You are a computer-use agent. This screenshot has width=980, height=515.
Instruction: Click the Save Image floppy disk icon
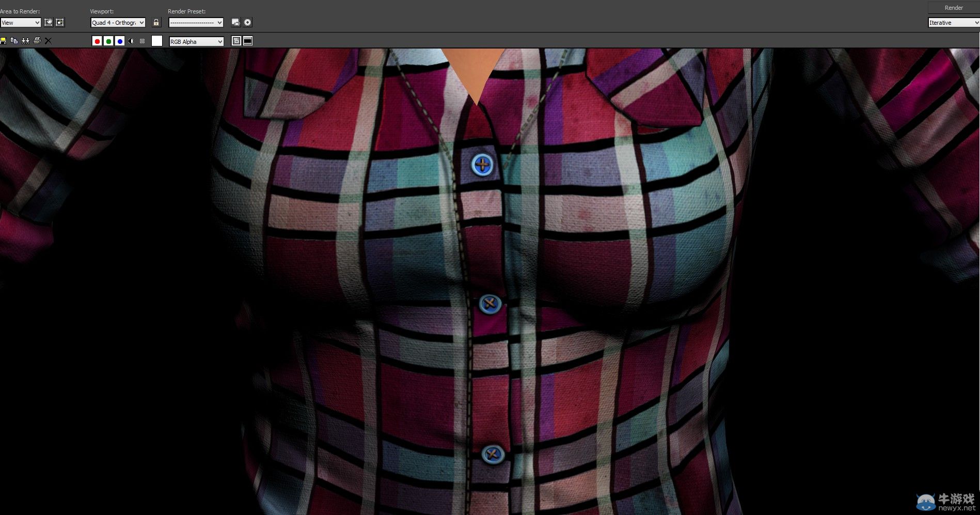(3, 41)
